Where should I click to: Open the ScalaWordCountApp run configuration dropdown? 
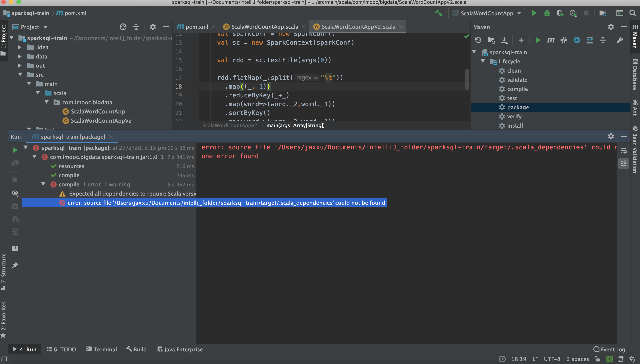pyautogui.click(x=487, y=13)
